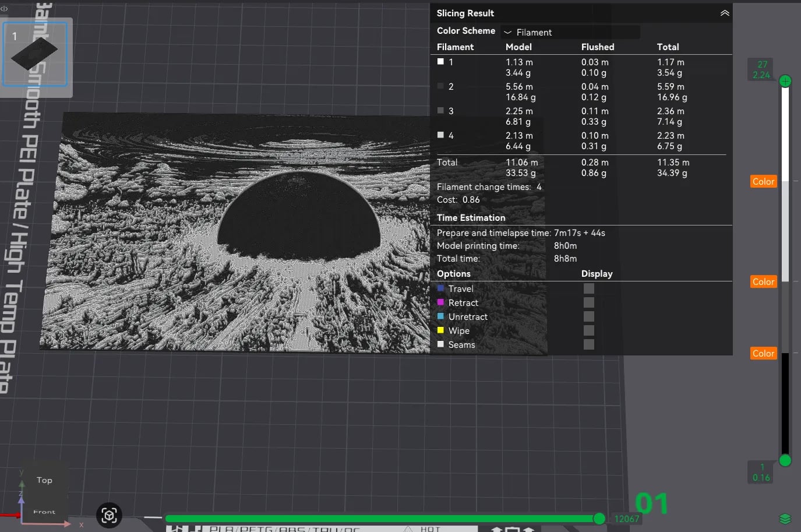Enable Seams display checkbox
The image size is (801, 532).
coord(589,344)
